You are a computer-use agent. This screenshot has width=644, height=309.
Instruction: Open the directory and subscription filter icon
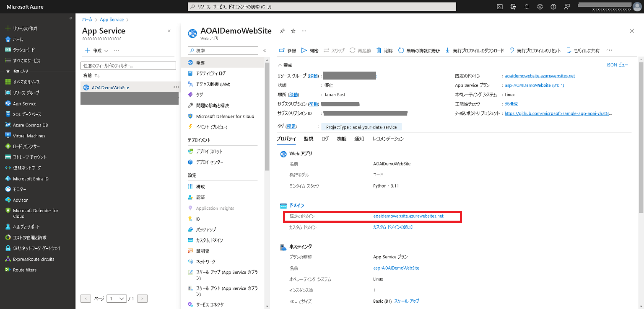pyautogui.click(x=513, y=7)
